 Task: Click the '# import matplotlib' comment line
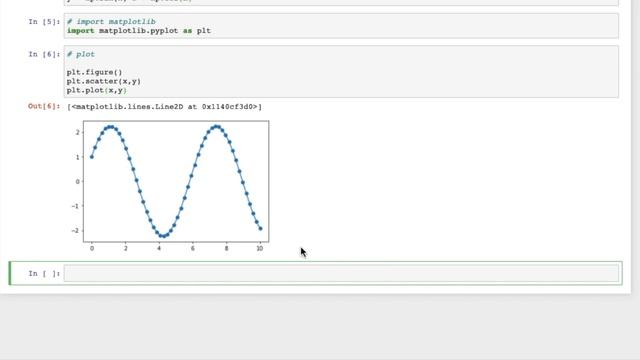tap(111, 22)
